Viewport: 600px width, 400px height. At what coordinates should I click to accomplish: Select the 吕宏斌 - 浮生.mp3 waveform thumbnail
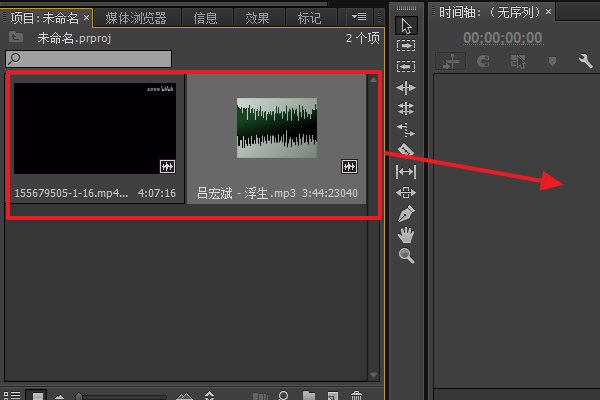277,127
